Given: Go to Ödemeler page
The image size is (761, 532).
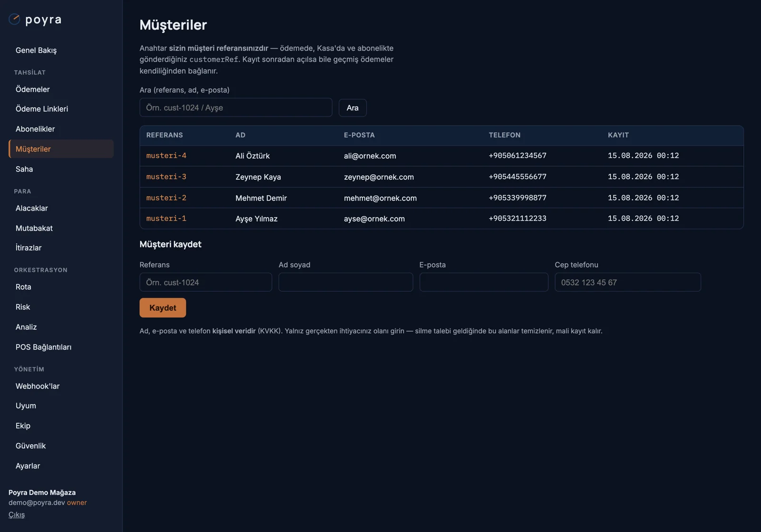Looking at the screenshot, I should pos(32,89).
